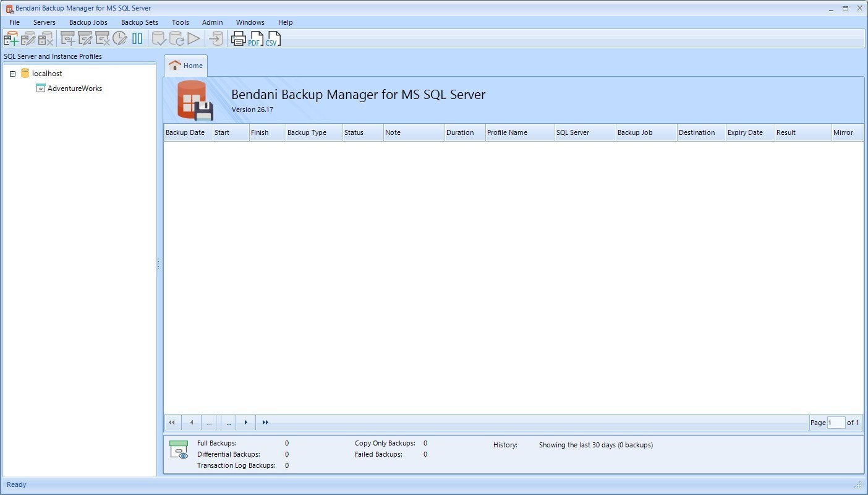Click 'Failed Backups:' label

pyautogui.click(x=378, y=454)
